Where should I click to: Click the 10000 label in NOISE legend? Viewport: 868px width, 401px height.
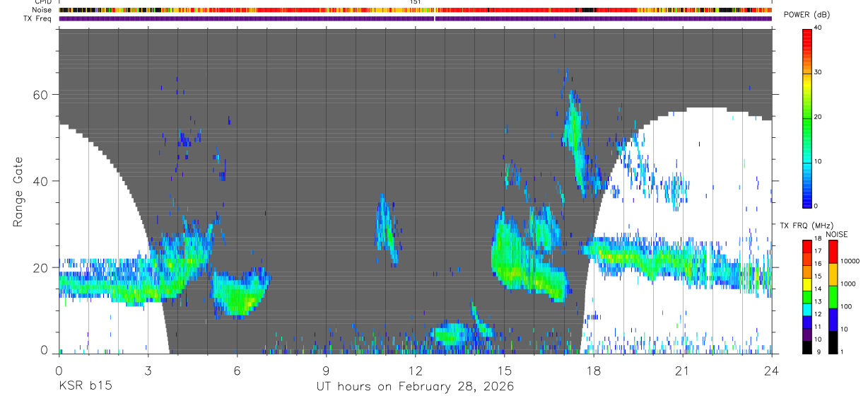point(850,261)
